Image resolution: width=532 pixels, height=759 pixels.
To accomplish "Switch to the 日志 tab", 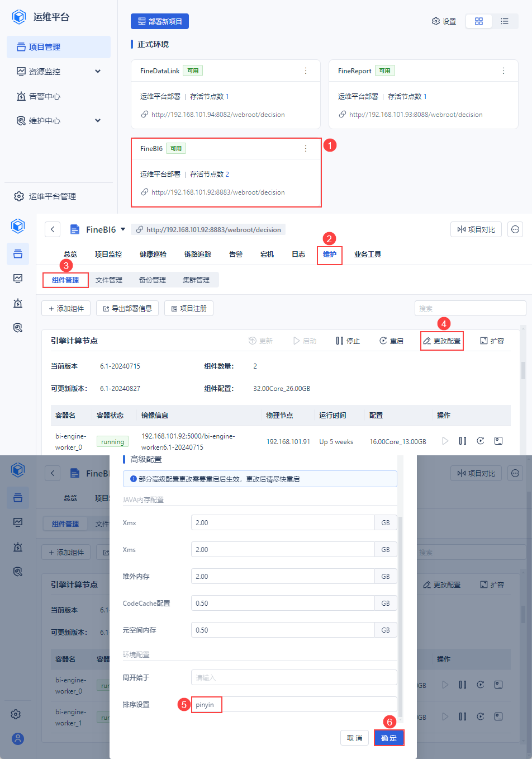I will pyautogui.click(x=298, y=254).
